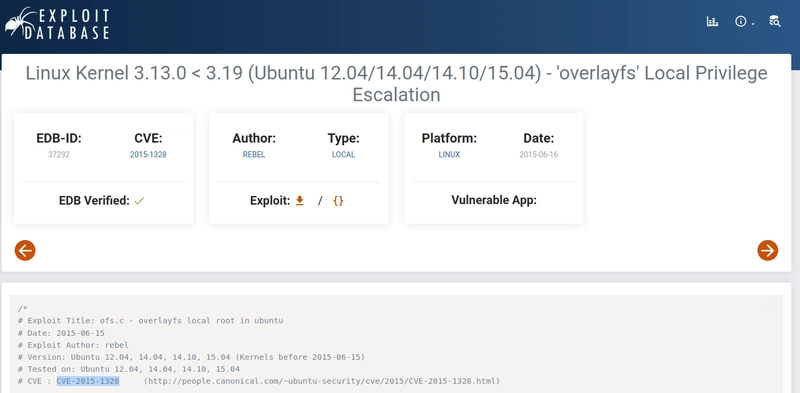Screen dimensions: 800x393
Task: Download the exploit via download arrow icon
Action: pos(300,201)
